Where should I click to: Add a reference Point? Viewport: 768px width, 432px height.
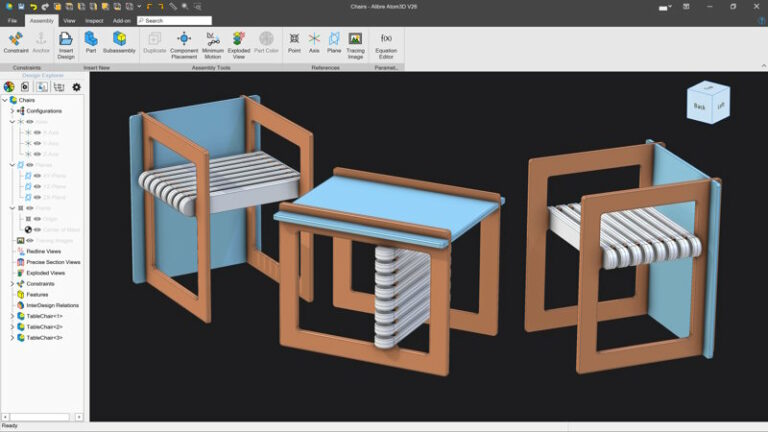click(294, 43)
